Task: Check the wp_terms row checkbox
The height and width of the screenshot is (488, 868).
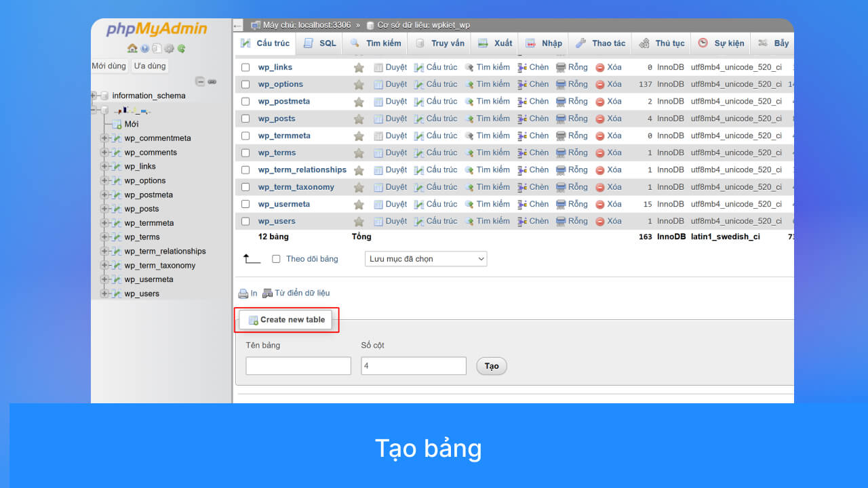Action: point(245,152)
